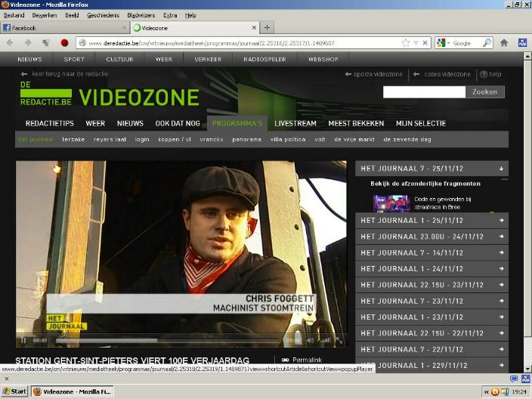Screen dimensions: 532x399
Task: Open the Windows Start button
Action: pos(14,391)
